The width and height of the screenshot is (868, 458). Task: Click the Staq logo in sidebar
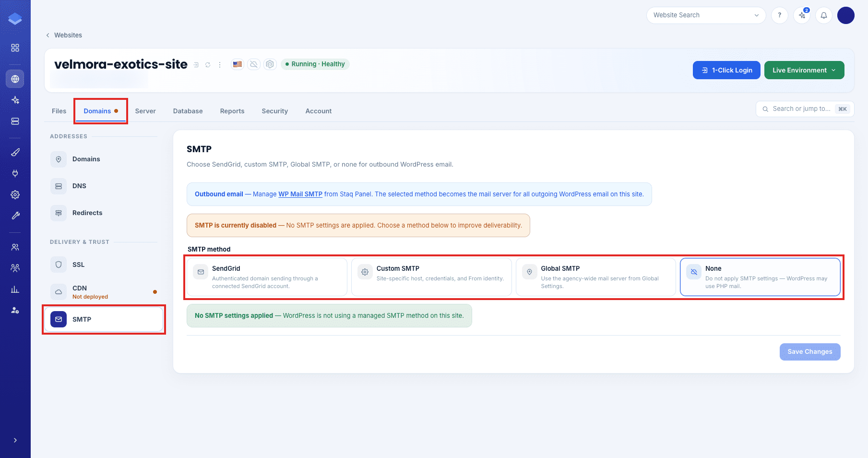[x=15, y=19]
